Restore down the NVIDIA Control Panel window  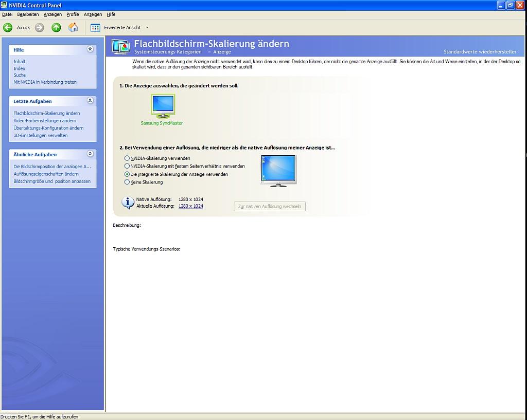[511, 5]
